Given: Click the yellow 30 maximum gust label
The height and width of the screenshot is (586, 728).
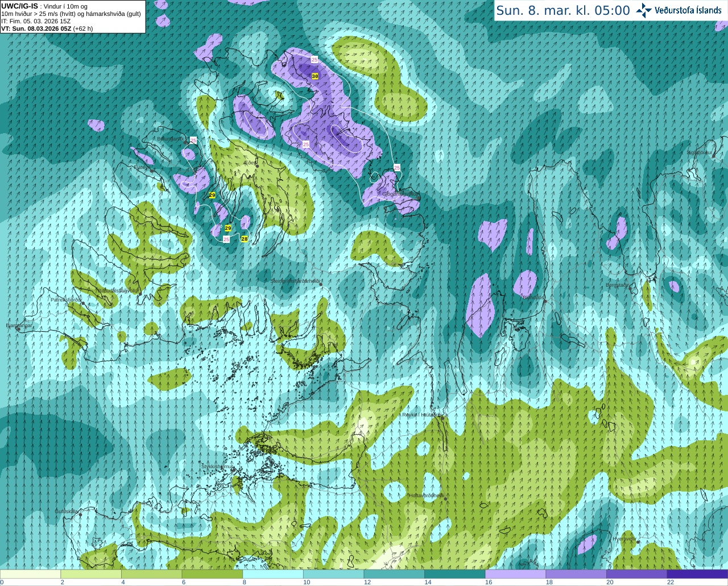Looking at the screenshot, I should click(315, 76).
